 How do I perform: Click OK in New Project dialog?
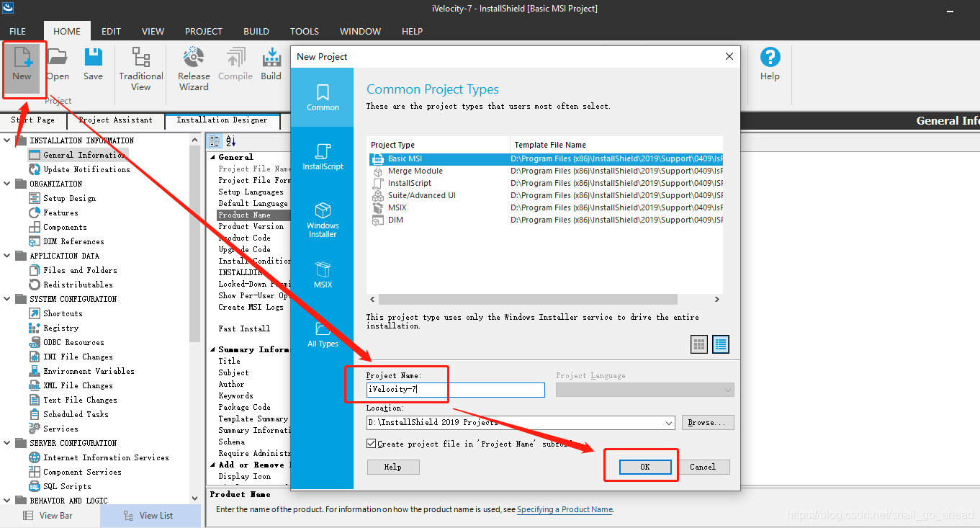coord(644,467)
